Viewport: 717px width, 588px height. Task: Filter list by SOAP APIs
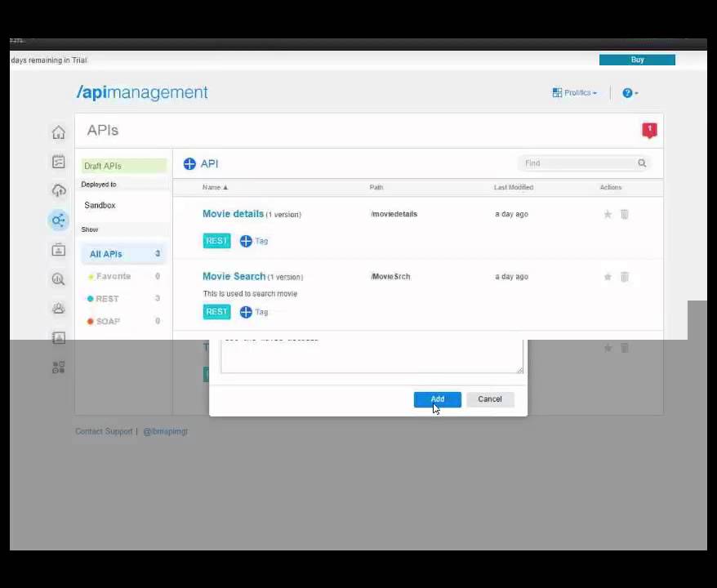pos(124,321)
